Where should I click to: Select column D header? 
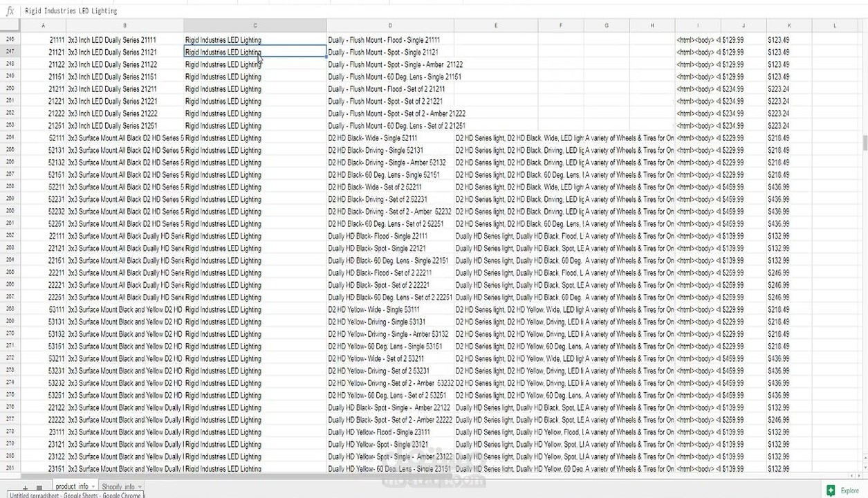(x=390, y=26)
